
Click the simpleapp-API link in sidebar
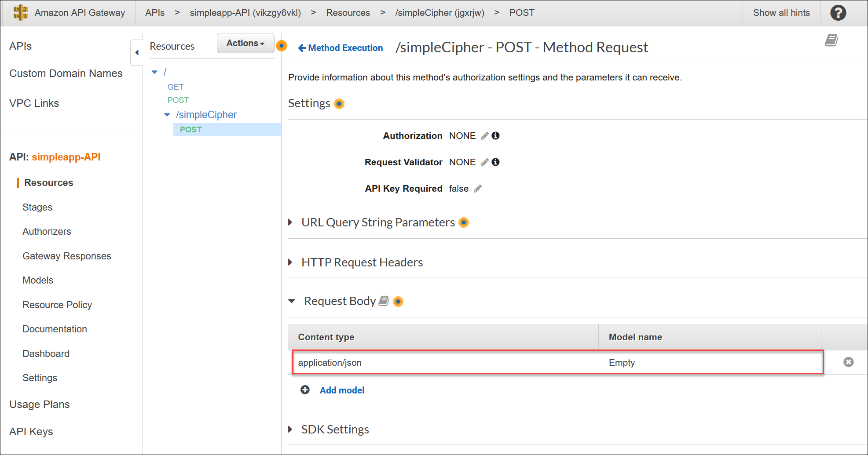[x=66, y=157]
